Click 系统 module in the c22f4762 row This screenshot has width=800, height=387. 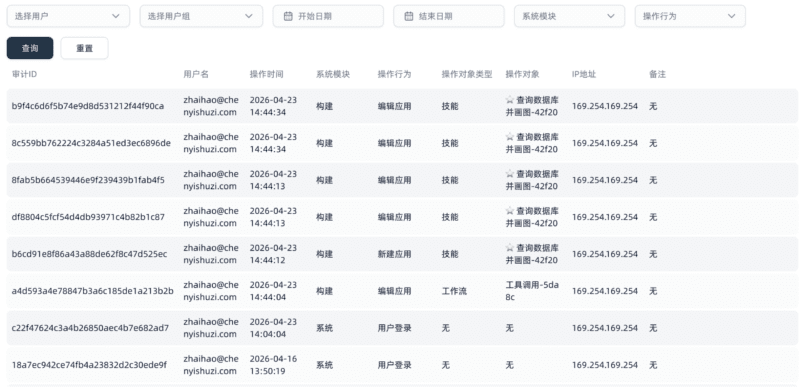point(324,328)
